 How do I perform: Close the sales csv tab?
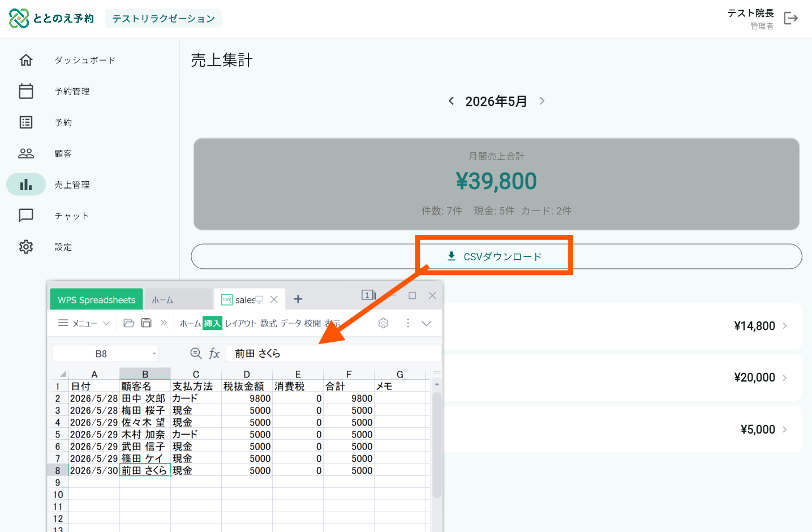click(274, 299)
